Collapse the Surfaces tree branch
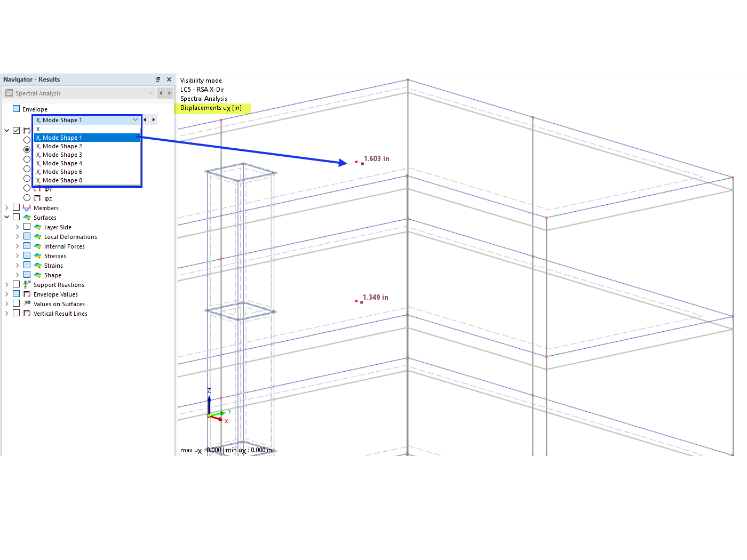This screenshot has width=747, height=560. (x=6, y=217)
